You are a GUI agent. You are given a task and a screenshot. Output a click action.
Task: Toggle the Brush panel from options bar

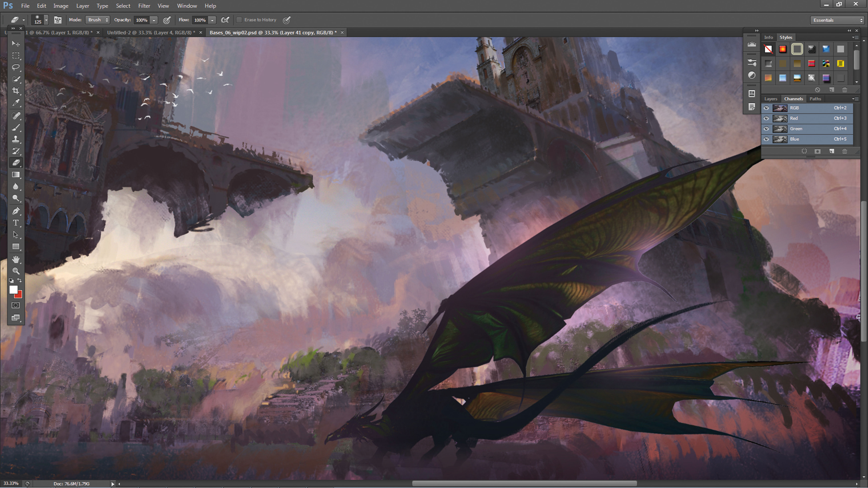[x=58, y=20]
